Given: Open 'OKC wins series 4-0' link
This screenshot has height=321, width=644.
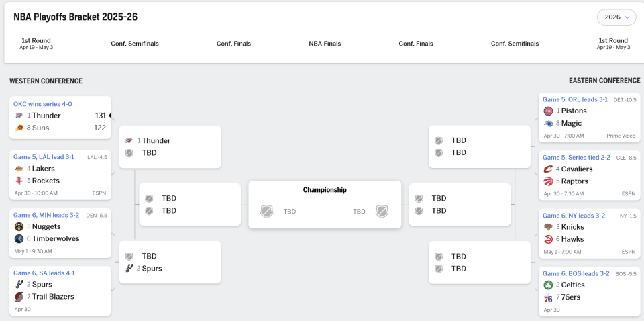Looking at the screenshot, I should pyautogui.click(x=43, y=104).
